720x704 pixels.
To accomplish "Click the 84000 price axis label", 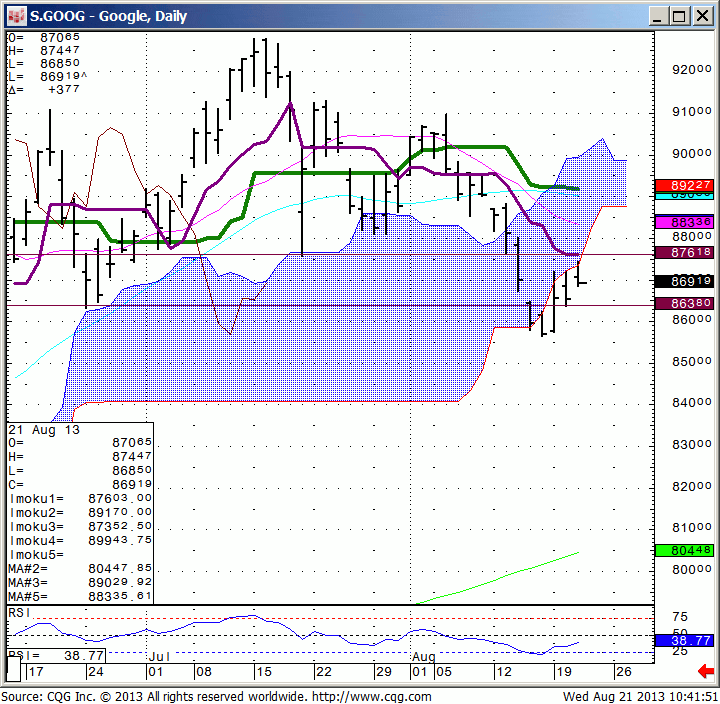I will click(692, 403).
